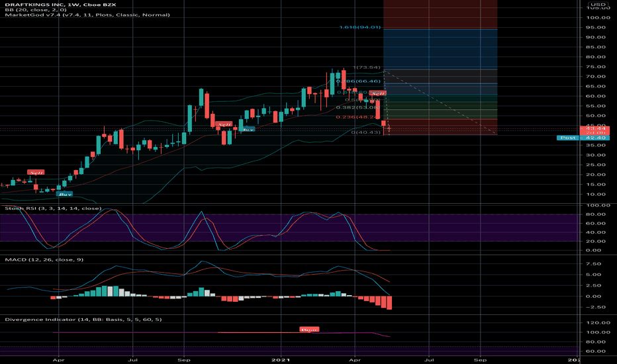Click the red 43.44 current price tag

tap(594, 128)
